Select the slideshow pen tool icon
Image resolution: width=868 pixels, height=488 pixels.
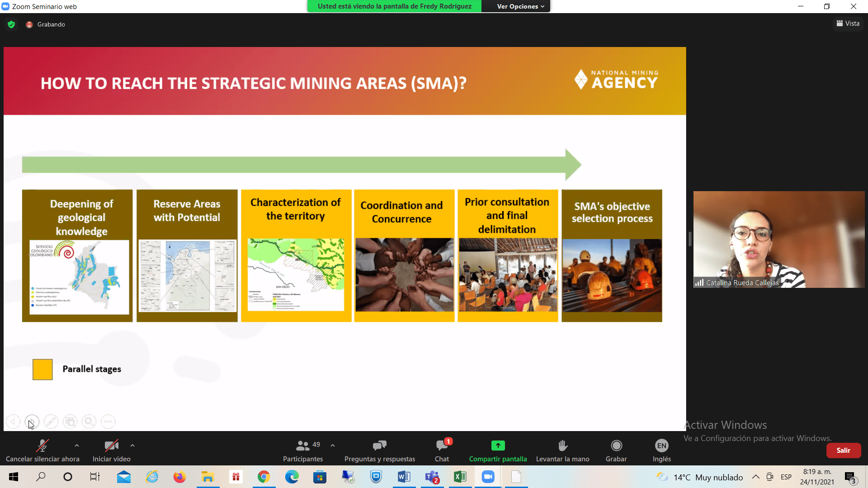tap(51, 422)
